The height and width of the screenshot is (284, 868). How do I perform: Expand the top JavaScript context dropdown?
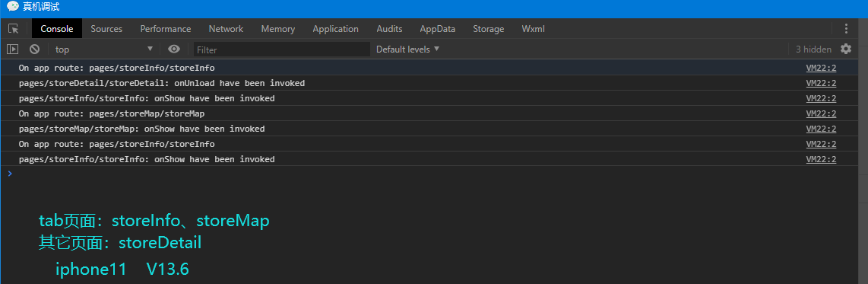pyautogui.click(x=104, y=49)
